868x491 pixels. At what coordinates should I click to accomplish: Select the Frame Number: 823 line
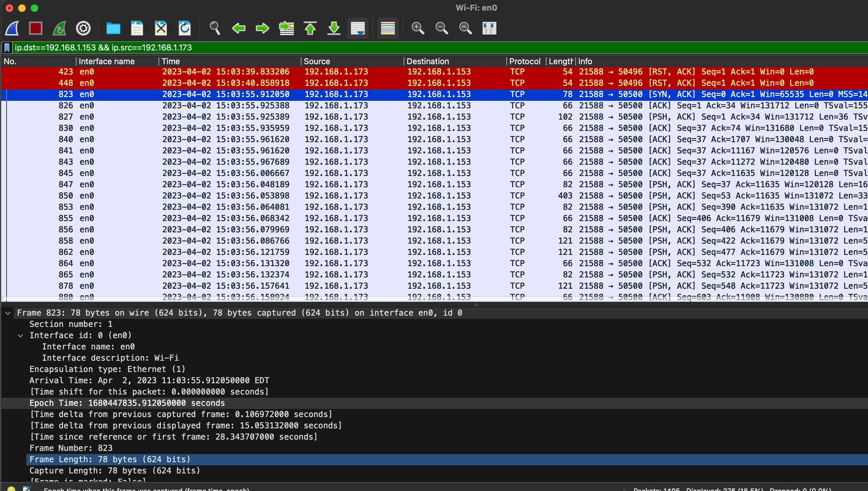pyautogui.click(x=71, y=449)
